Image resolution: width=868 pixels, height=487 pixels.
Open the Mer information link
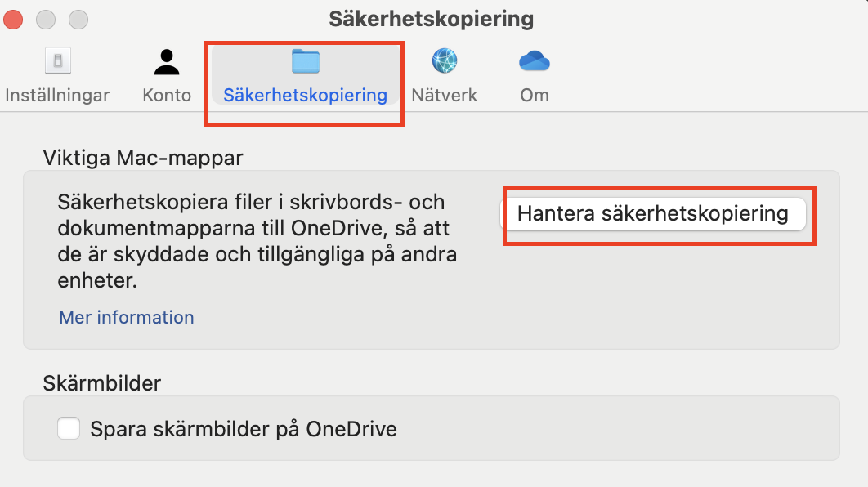[x=127, y=317]
